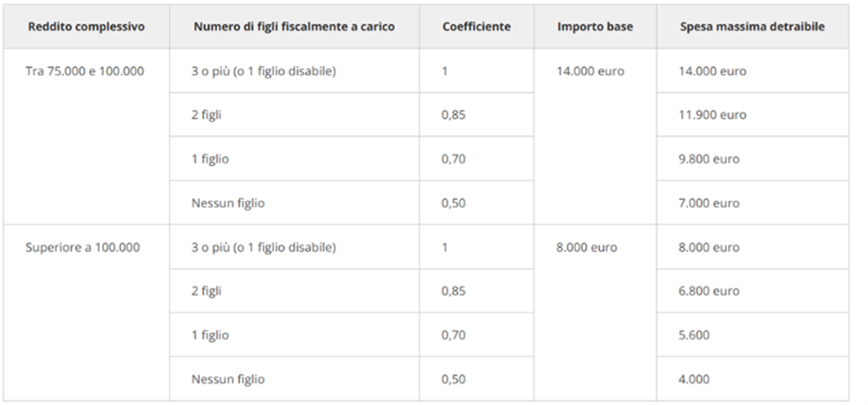Select the first '2 figli' row cell

[294, 115]
